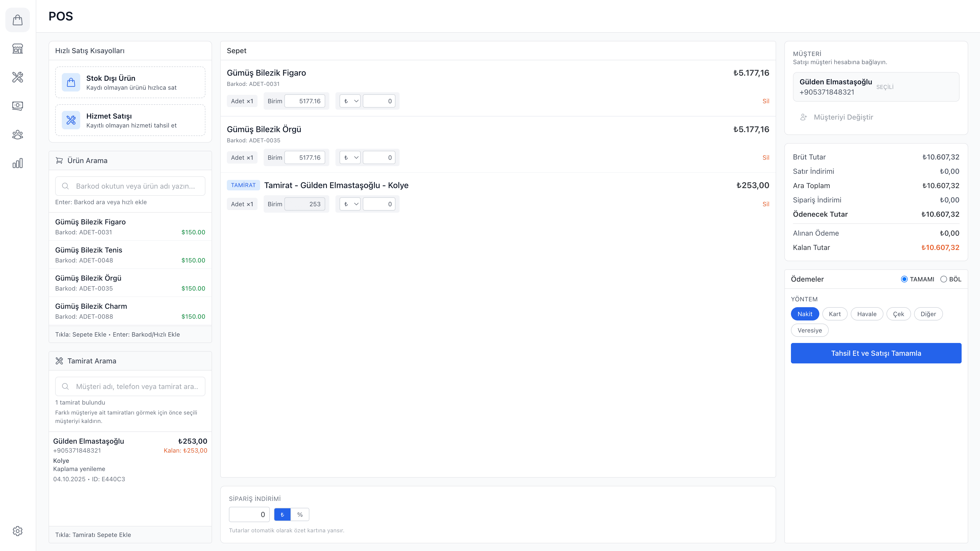The height and width of the screenshot is (551, 980).
Task: Open discount type dropdown for Gümüş Bilezik Figaro
Action: click(350, 101)
